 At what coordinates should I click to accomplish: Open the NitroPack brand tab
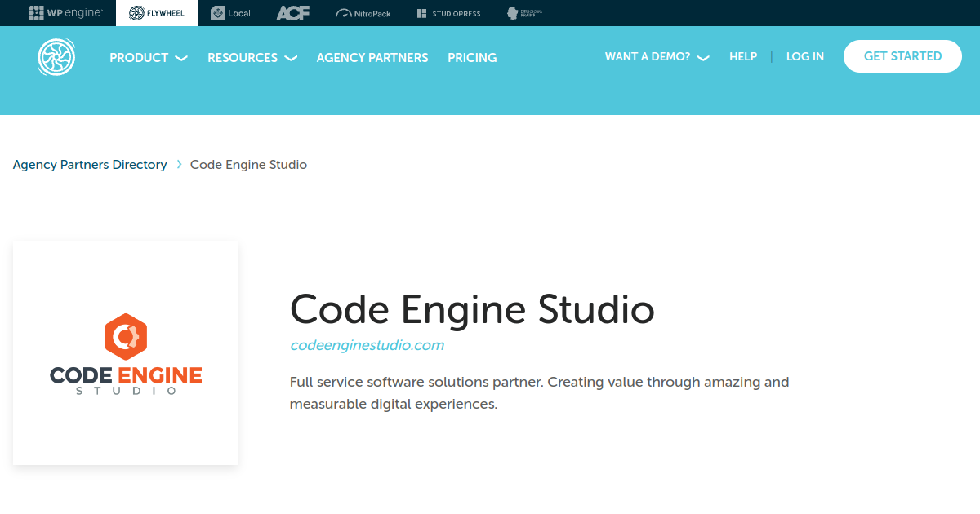363,13
